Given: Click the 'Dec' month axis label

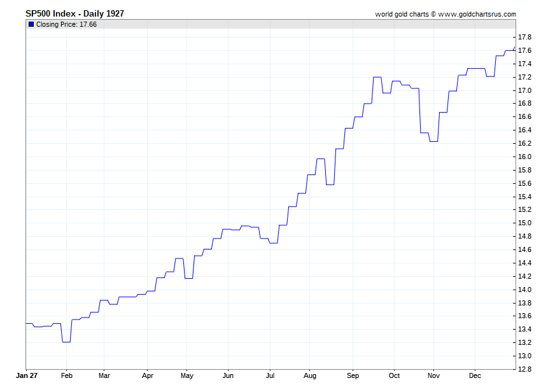Looking at the screenshot, I should click(475, 376).
